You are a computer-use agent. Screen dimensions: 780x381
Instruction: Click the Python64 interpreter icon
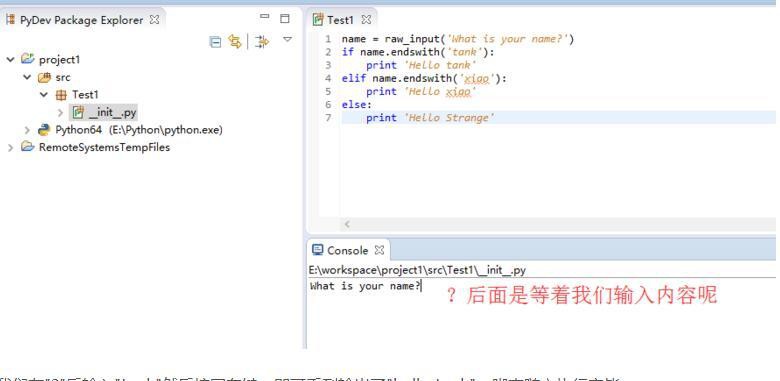tap(44, 130)
